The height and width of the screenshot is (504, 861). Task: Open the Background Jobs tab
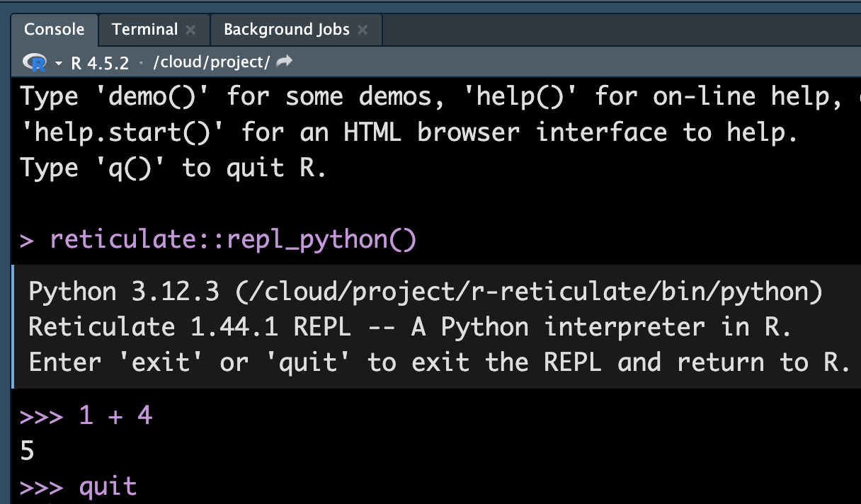click(x=286, y=30)
